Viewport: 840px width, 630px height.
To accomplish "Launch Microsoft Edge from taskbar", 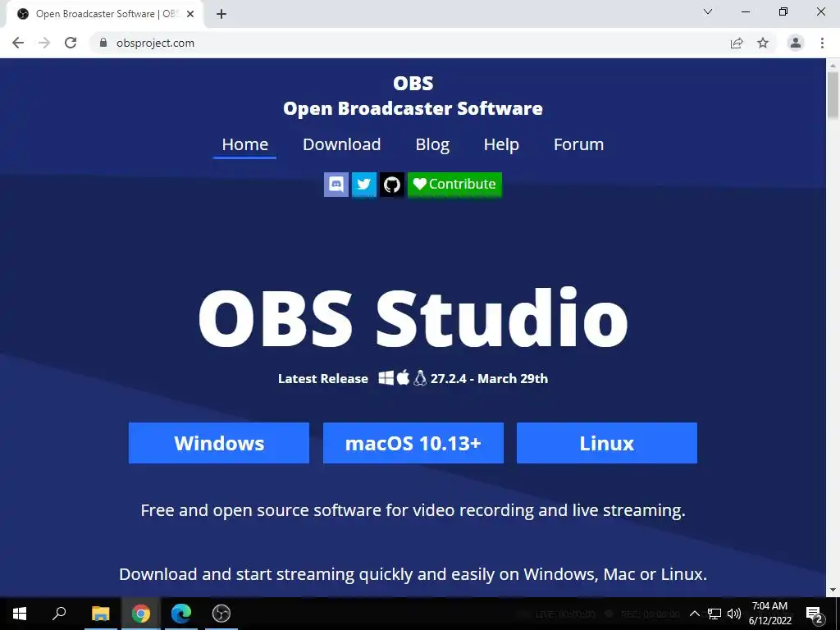I will 181,614.
